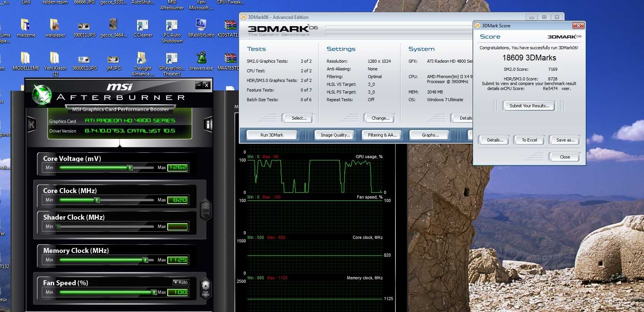This screenshot has height=312, width=644.
Task: Open the Graphs... button
Action: [430, 135]
